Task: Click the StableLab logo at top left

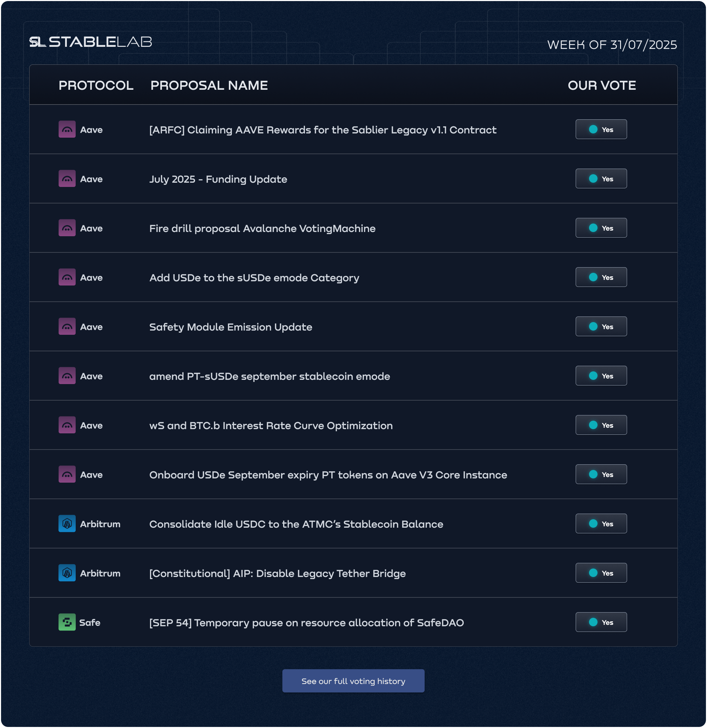Action: [90, 42]
